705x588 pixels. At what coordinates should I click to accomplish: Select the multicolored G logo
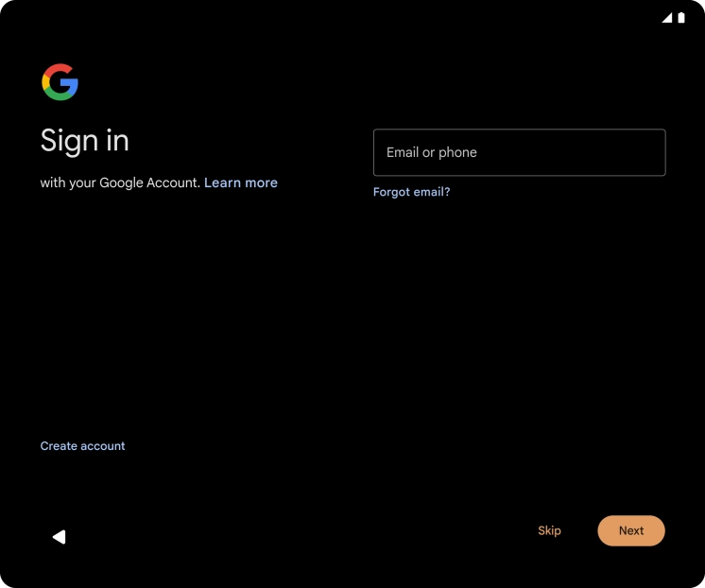click(x=60, y=82)
